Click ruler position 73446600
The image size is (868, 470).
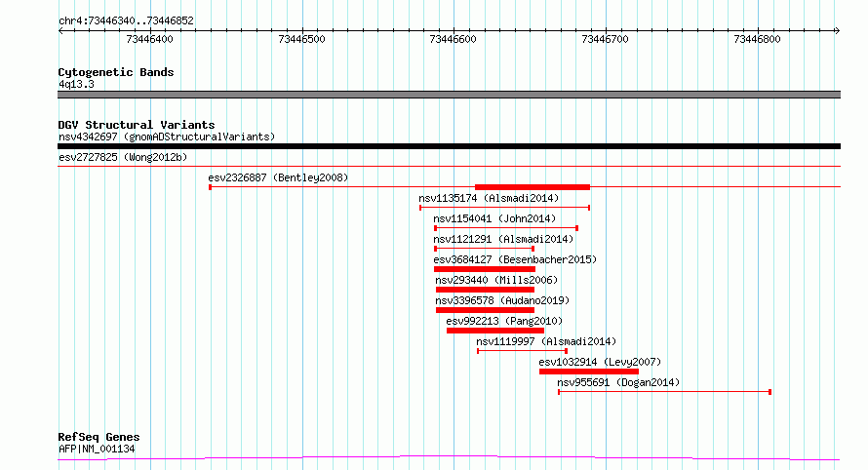pos(453,39)
